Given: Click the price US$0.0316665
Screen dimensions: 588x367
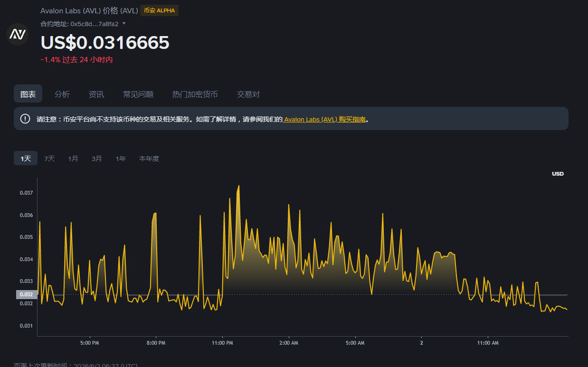Looking at the screenshot, I should 105,43.
